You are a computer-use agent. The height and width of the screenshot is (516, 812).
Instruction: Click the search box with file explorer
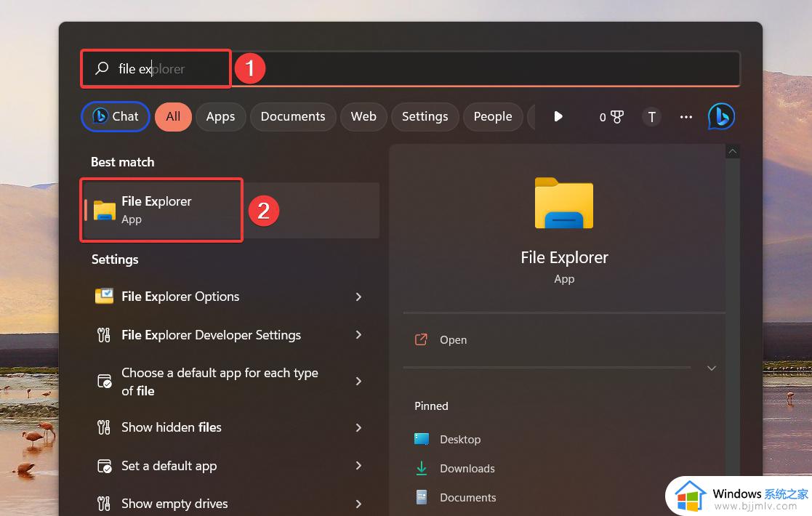point(411,68)
